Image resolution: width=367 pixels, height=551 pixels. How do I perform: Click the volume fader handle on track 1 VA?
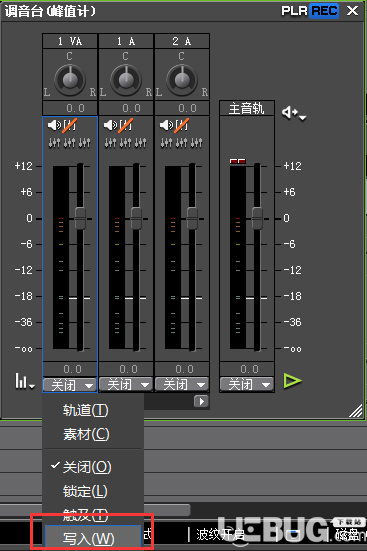81,218
